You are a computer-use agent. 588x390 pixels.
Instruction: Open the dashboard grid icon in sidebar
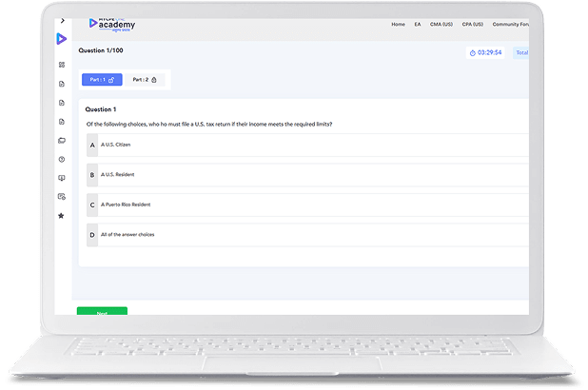coord(62,65)
